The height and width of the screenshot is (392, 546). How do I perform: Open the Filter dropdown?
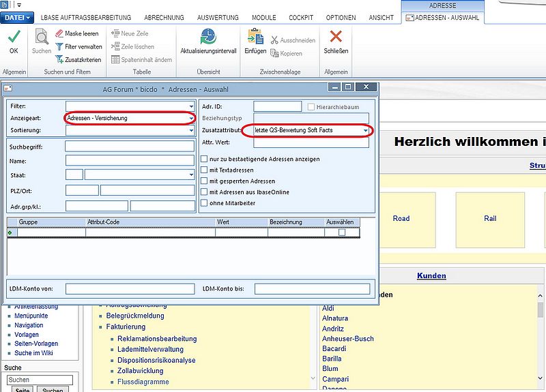(x=191, y=106)
